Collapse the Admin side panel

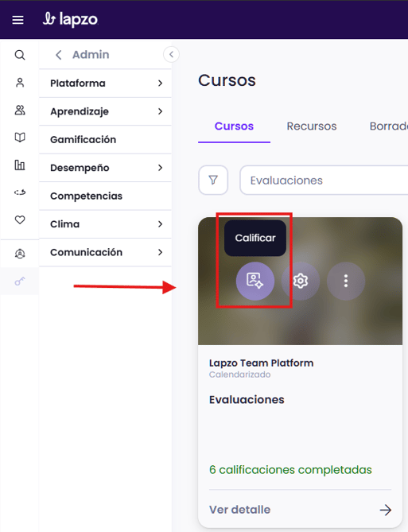[172, 54]
